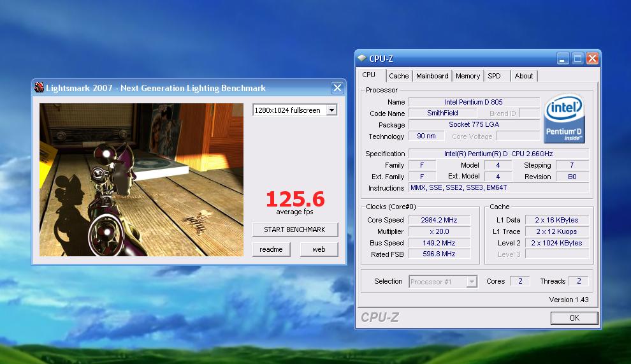The height and width of the screenshot is (364, 631).
Task: Click the Multiplier value x 20.0
Action: [x=439, y=231]
